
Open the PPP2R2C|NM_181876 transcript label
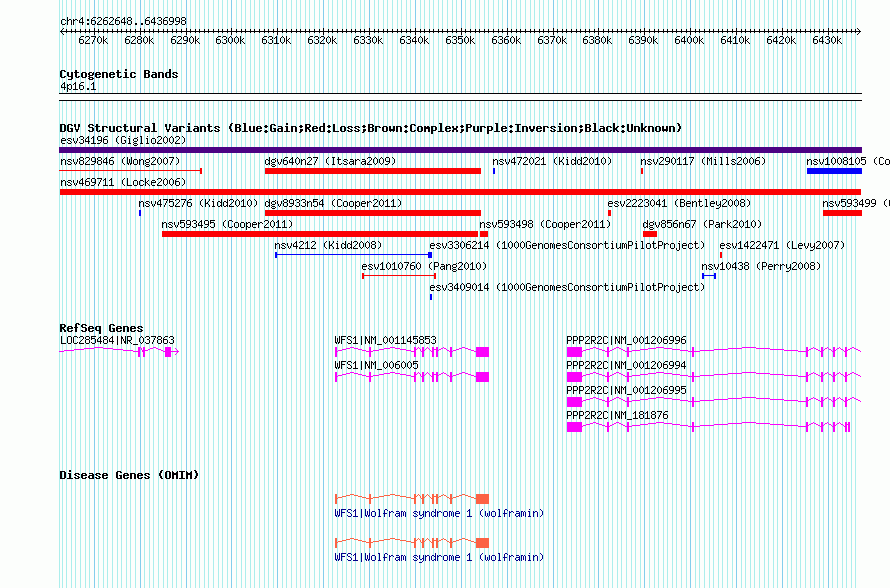(x=618, y=415)
